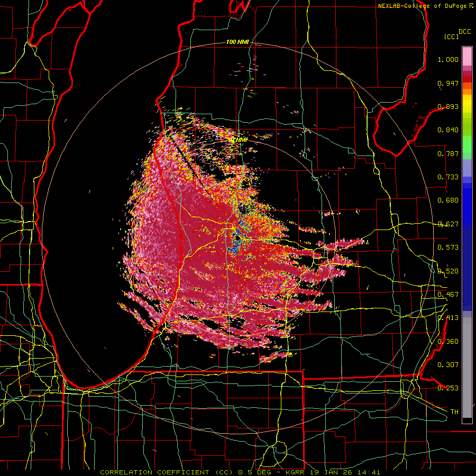Screen dimensions: 476x476
Task: Click the yellow band of the color bar
Action: [467, 104]
